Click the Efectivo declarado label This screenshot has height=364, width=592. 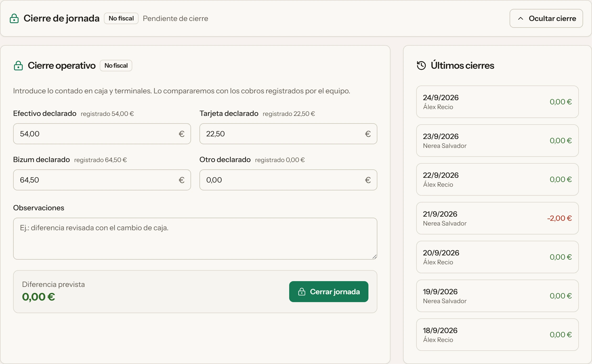(45, 114)
